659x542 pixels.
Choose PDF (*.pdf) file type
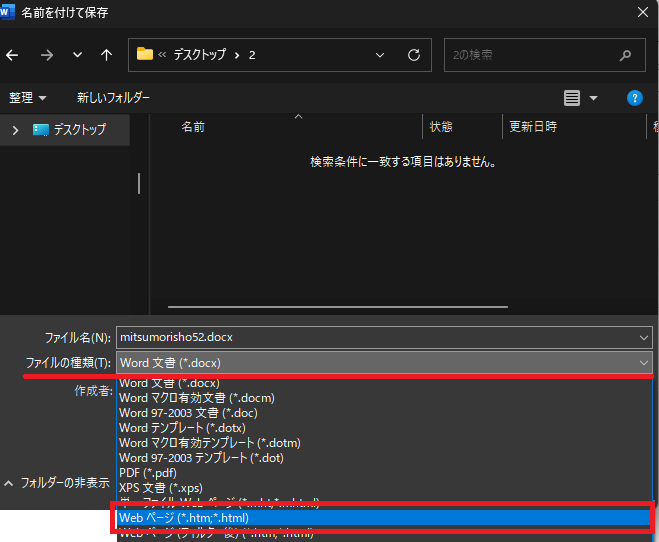(x=384, y=473)
